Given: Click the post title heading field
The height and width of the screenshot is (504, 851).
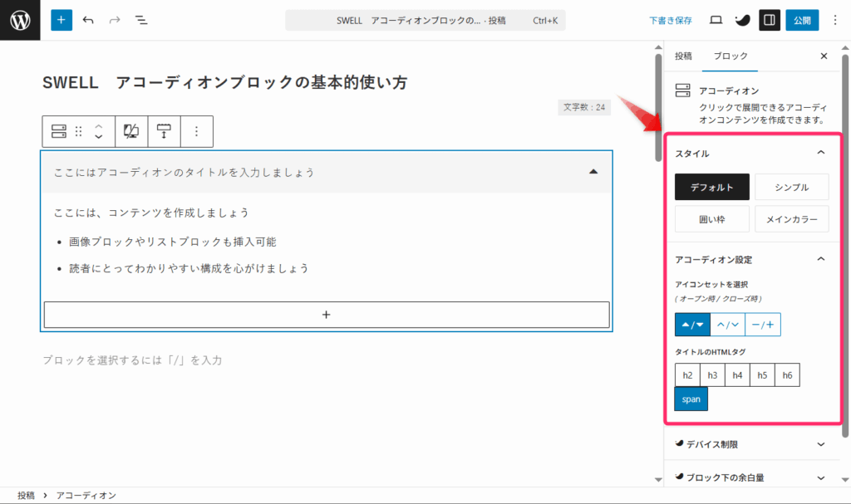Looking at the screenshot, I should click(x=224, y=82).
